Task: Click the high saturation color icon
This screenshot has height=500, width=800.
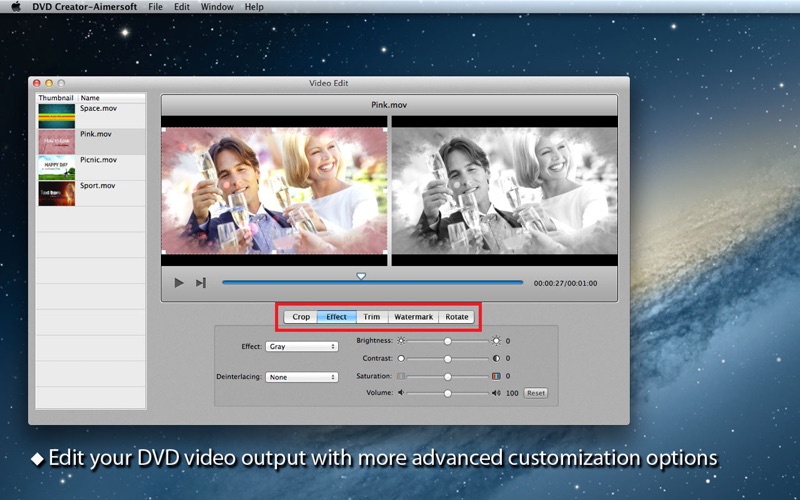Action: 496,377
